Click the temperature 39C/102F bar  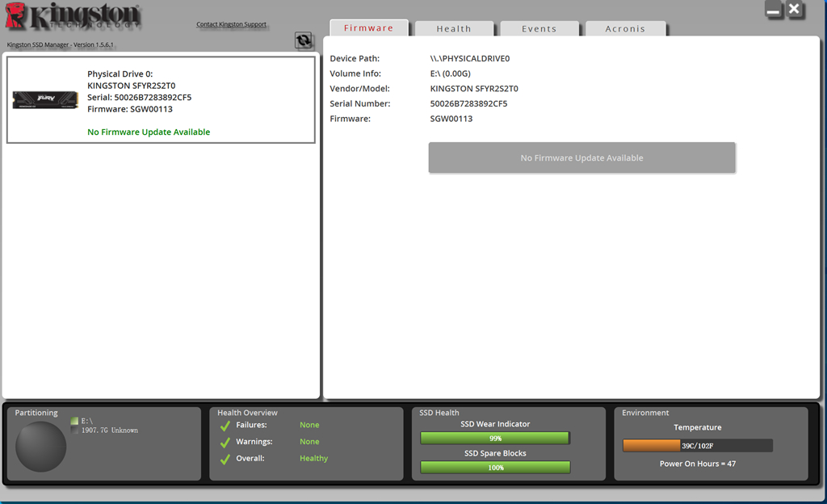click(x=697, y=446)
